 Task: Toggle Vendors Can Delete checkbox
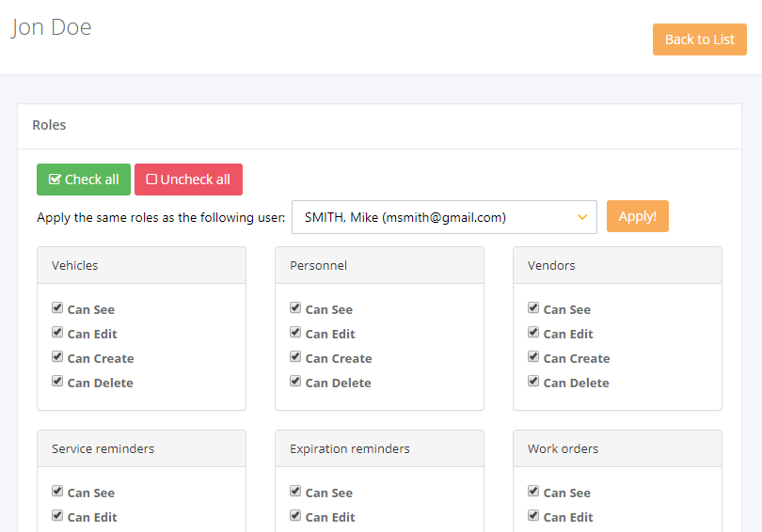point(533,381)
